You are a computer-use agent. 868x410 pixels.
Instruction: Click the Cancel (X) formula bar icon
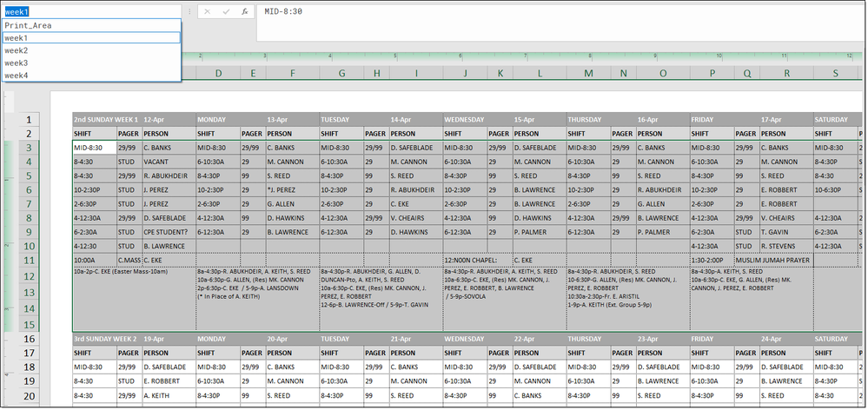207,11
